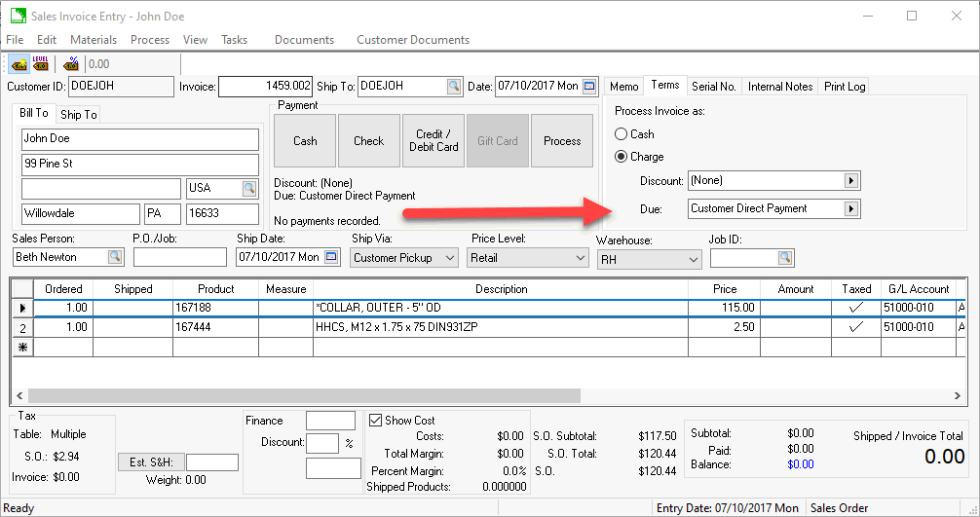Expand the Ship Via dropdown
This screenshot has width=980, height=517.
449,258
